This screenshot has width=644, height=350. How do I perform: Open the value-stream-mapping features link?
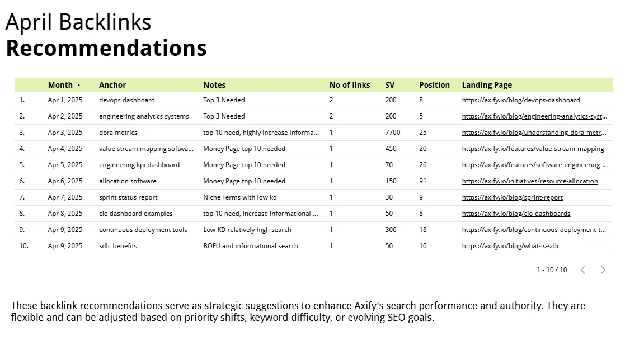pos(533,149)
